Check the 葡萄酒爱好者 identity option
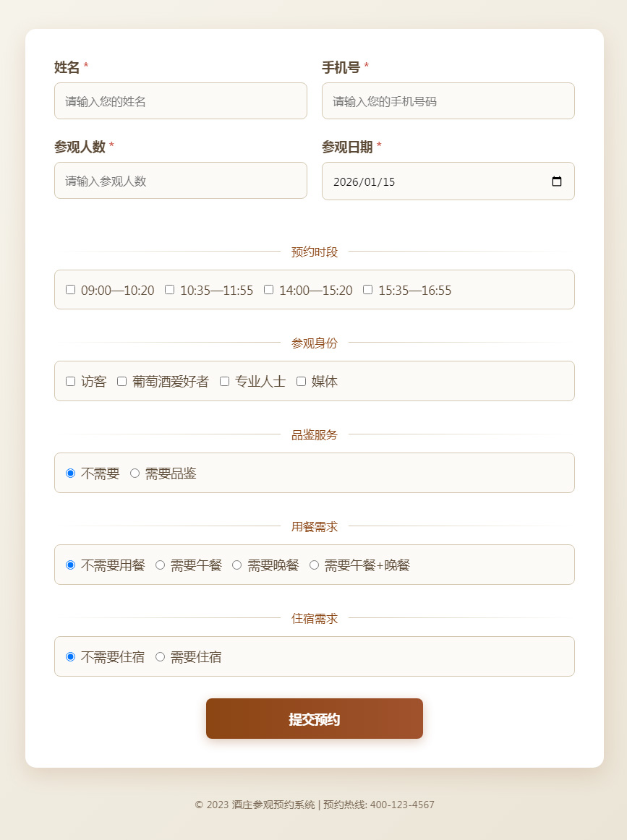 pos(121,381)
